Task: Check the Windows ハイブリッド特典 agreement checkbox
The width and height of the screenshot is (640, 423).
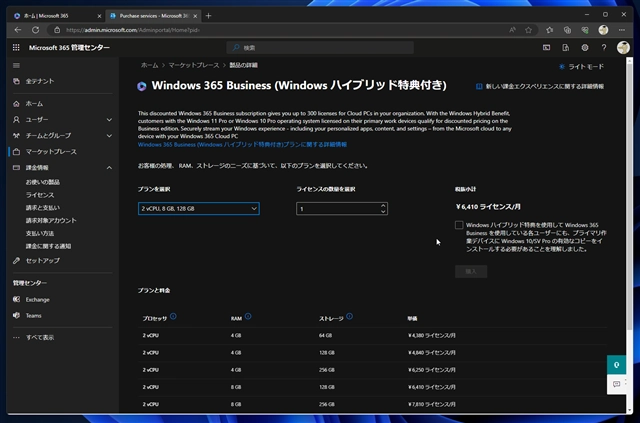Action: coord(459,225)
